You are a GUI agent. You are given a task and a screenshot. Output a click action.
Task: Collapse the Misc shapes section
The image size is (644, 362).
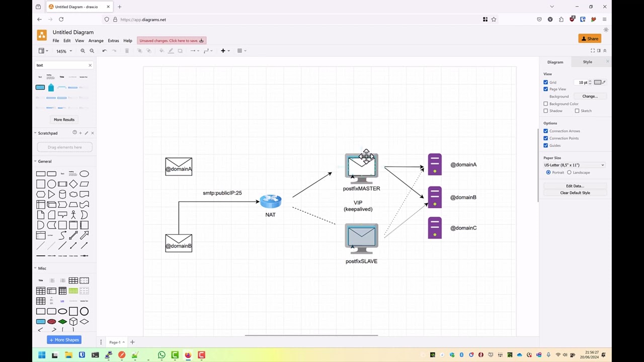coord(42,268)
